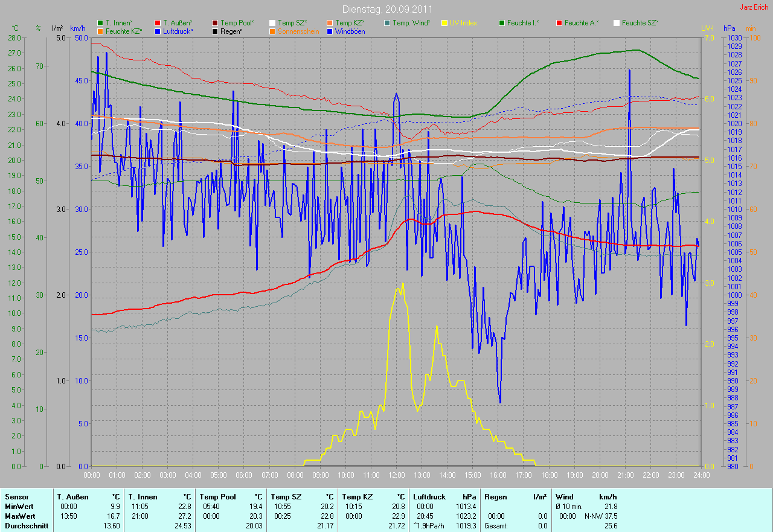Click the Durchschnitt row label
Viewport: 773px width, 532px height.
coord(27,526)
